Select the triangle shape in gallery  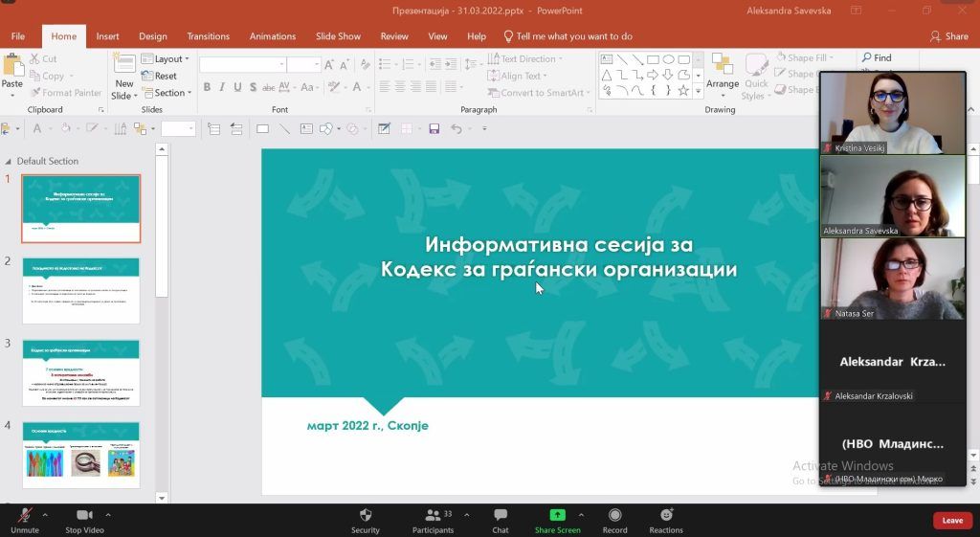click(x=606, y=75)
